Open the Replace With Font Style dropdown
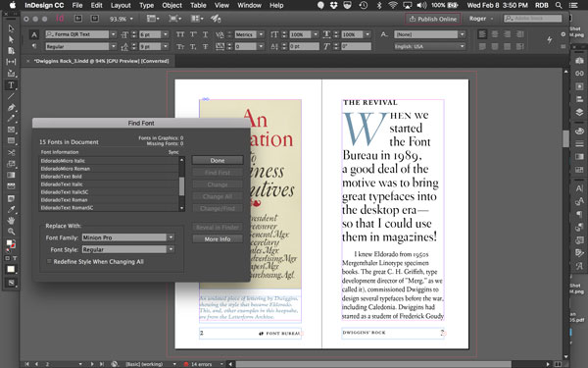The width and height of the screenshot is (588, 368). [171, 249]
